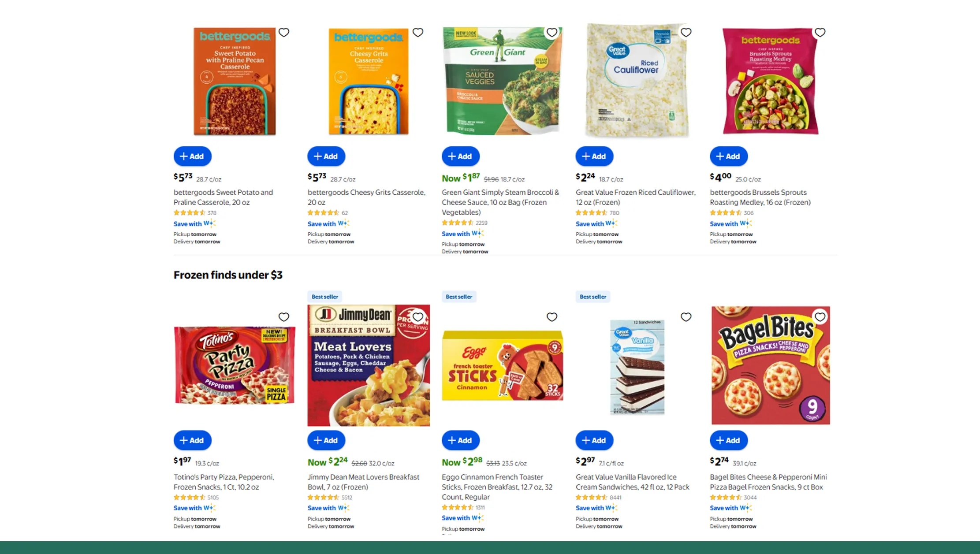Toggle the favorite heart on Totino's Party Pizza
The image size is (980, 554).
click(x=283, y=316)
